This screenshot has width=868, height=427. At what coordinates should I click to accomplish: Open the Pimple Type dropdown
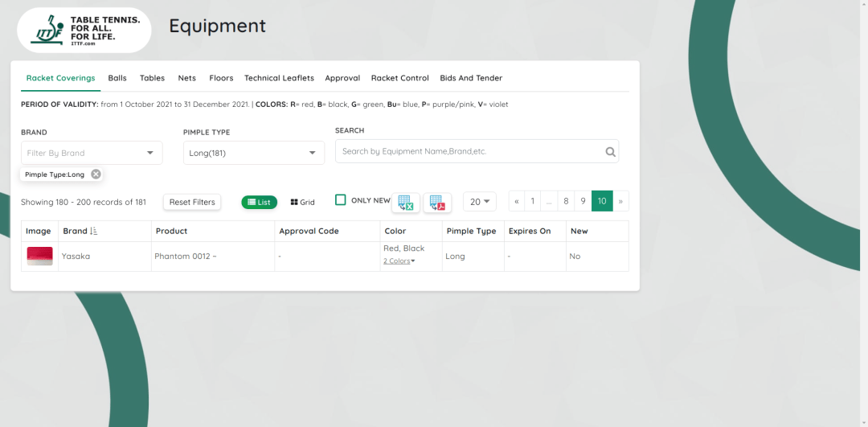coord(254,153)
